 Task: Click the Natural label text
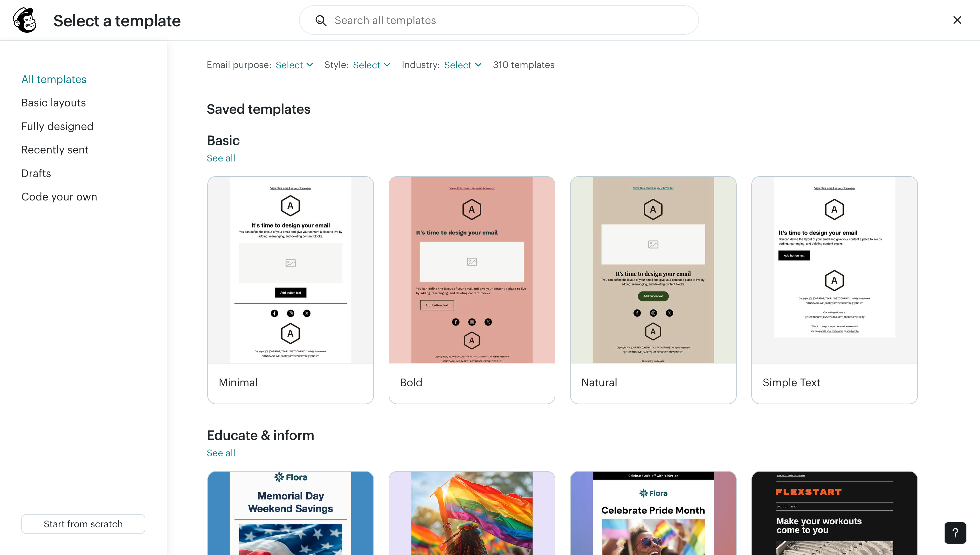tap(599, 382)
